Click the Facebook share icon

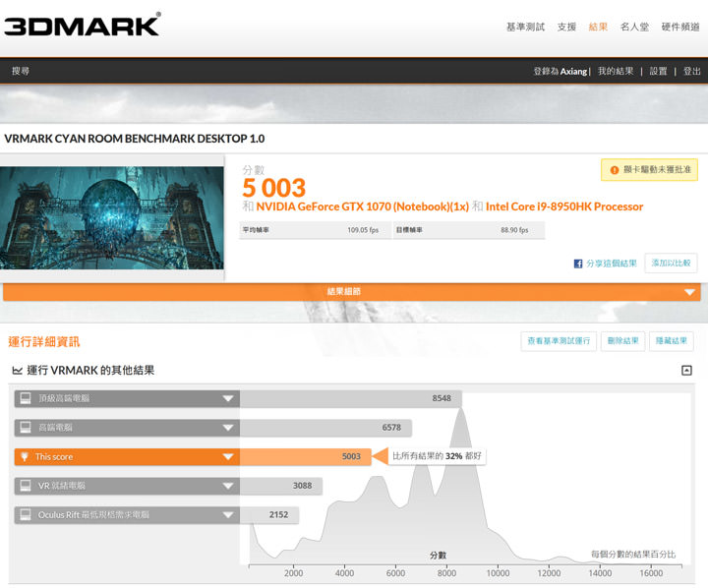(578, 264)
